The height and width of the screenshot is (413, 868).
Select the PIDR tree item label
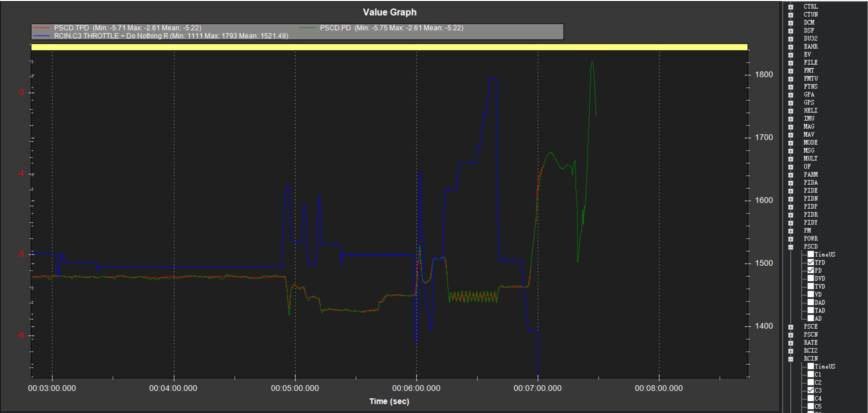[810, 215]
